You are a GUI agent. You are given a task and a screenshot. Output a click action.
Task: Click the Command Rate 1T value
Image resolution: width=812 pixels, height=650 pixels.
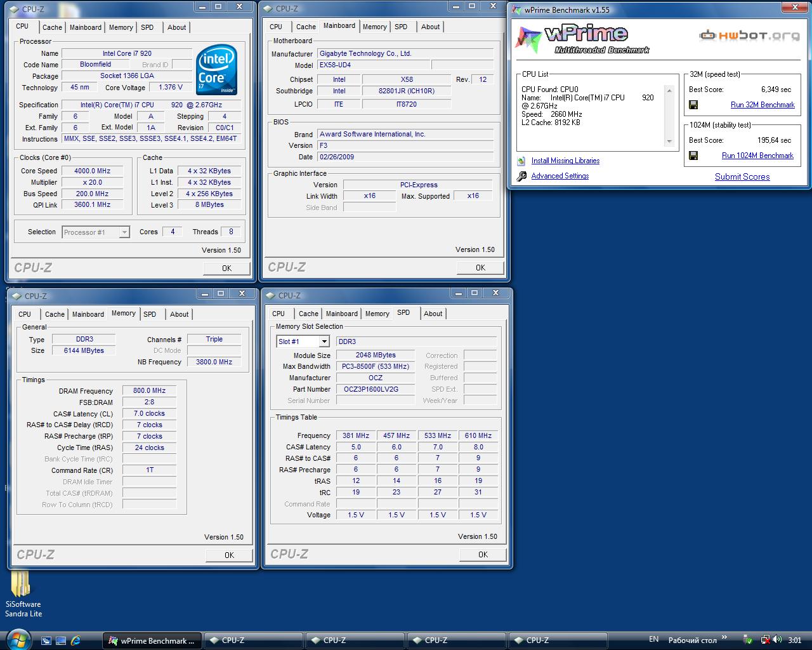point(149,470)
